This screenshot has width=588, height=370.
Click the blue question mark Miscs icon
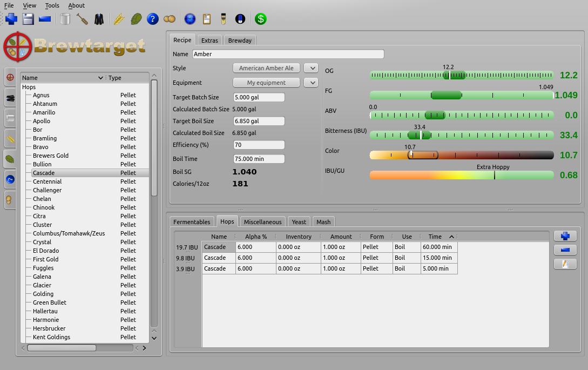[x=153, y=19]
